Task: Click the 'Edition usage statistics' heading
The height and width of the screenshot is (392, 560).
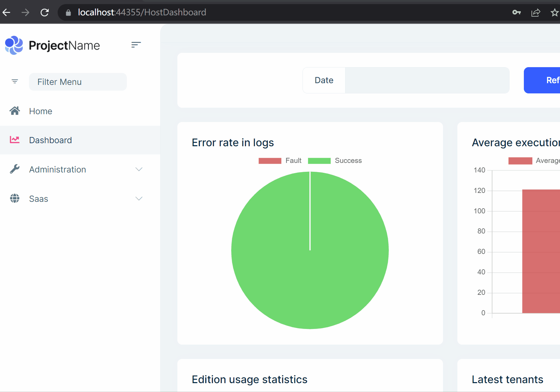Action: pos(250,379)
